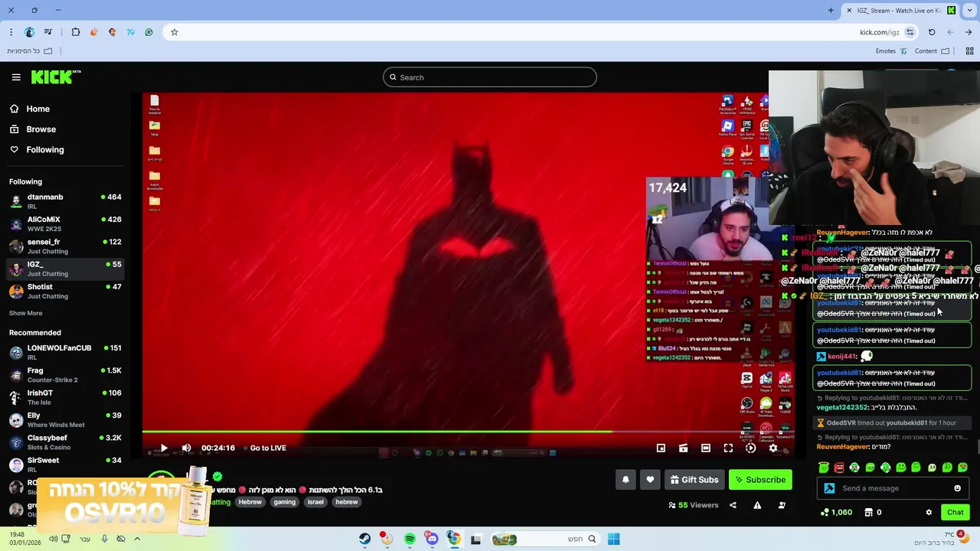The image size is (980, 551).
Task: Toggle mini player in the video controls
Action: point(661,448)
